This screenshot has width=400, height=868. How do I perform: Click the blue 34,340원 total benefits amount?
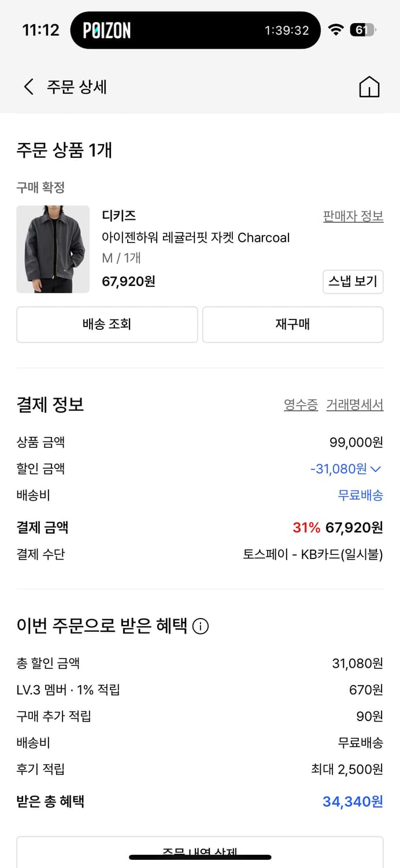[353, 801]
